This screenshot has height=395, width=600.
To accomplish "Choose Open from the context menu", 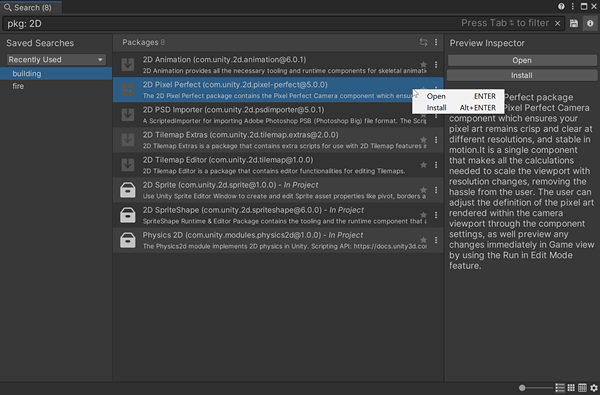I will pos(458,96).
